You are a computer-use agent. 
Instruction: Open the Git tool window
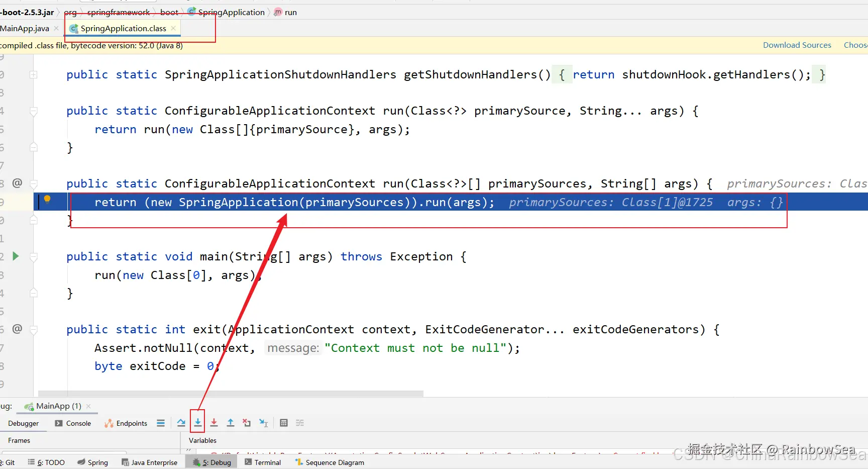(x=9, y=462)
